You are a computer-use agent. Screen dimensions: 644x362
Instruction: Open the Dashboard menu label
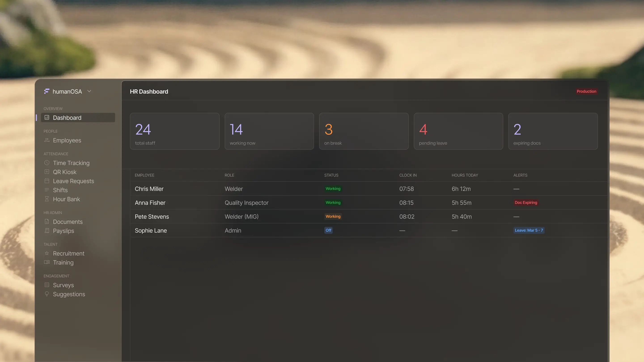(x=67, y=118)
